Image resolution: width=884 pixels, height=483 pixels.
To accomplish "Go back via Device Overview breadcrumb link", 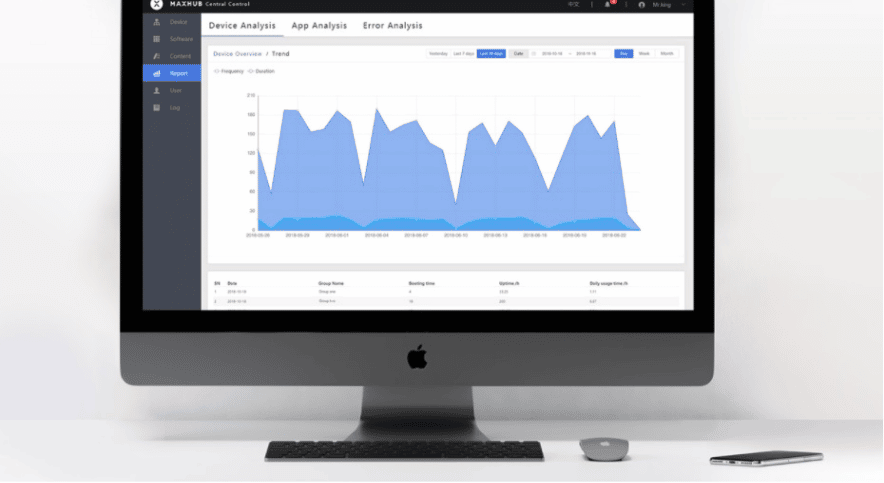I will point(237,53).
